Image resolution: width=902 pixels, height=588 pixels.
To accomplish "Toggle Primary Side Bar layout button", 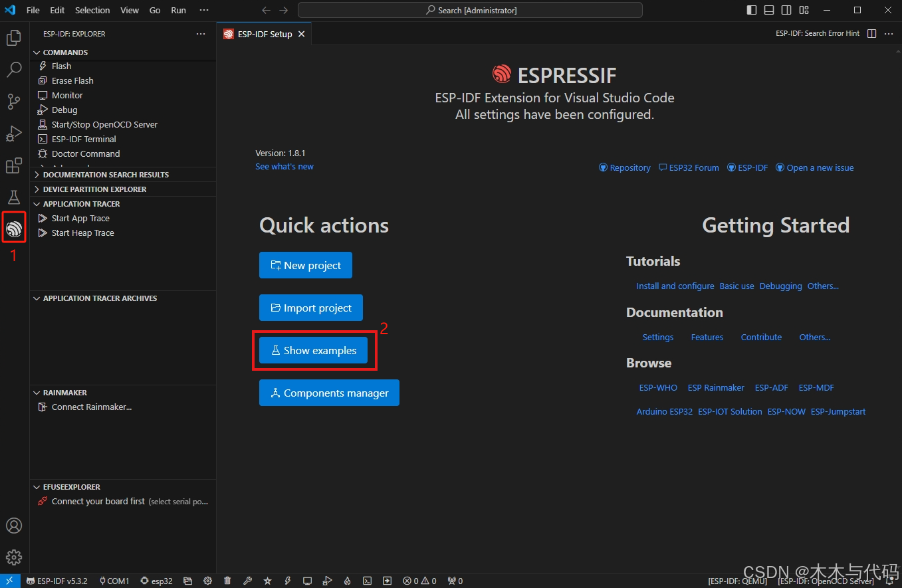I will tap(752, 10).
